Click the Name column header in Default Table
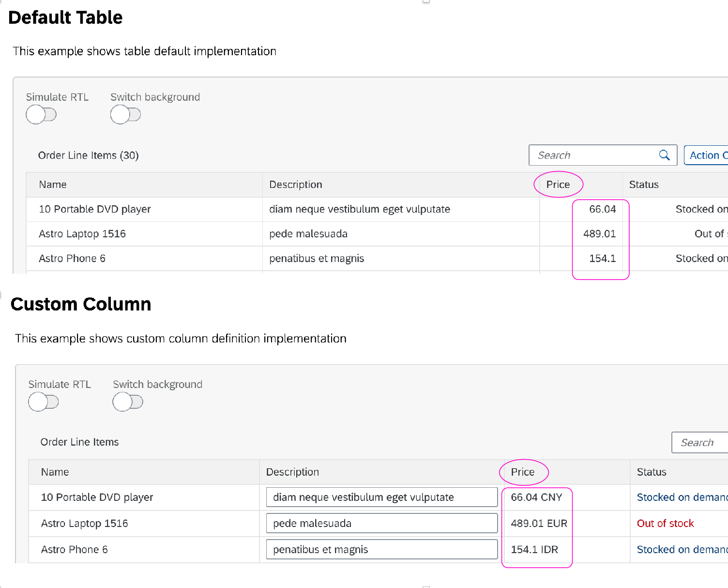 tap(52, 185)
